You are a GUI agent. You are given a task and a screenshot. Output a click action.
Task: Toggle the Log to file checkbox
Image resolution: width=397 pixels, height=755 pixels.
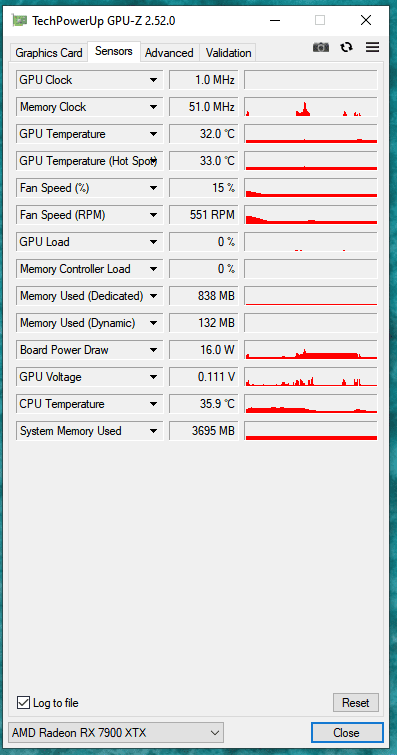23,703
